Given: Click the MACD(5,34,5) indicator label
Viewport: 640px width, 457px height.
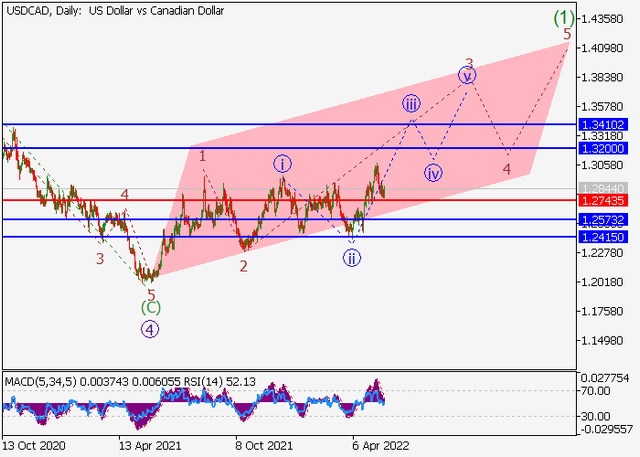Looking at the screenshot, I should [x=40, y=382].
